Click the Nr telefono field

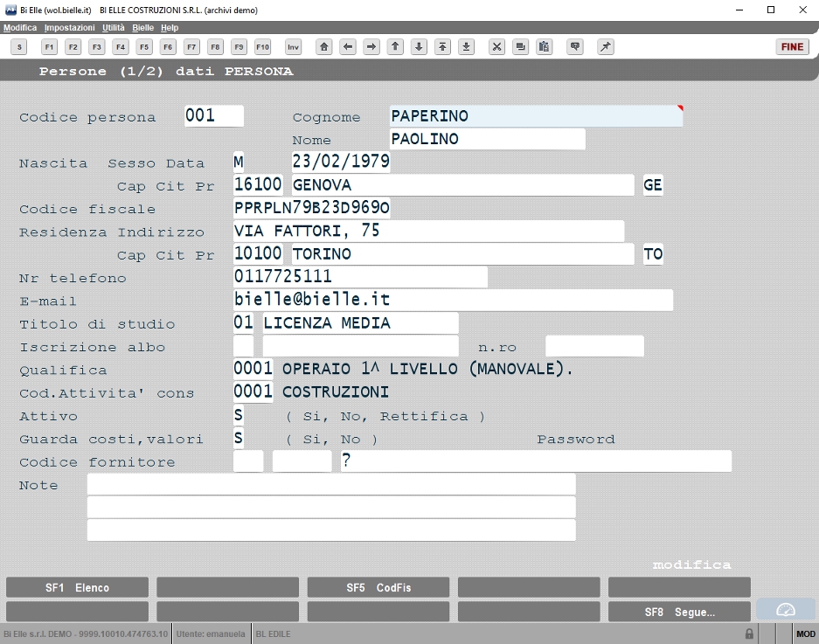tap(360, 277)
